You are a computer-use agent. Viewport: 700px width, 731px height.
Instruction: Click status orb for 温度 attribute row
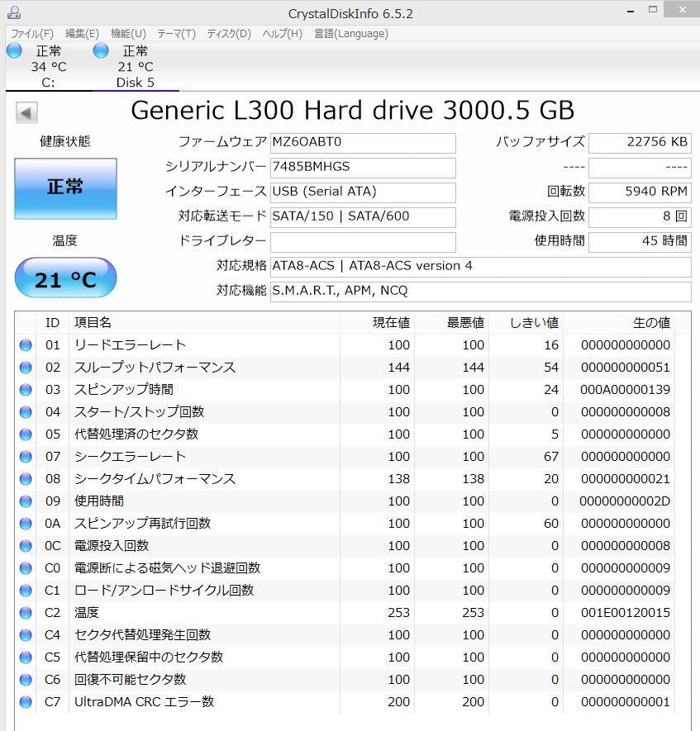(26, 613)
